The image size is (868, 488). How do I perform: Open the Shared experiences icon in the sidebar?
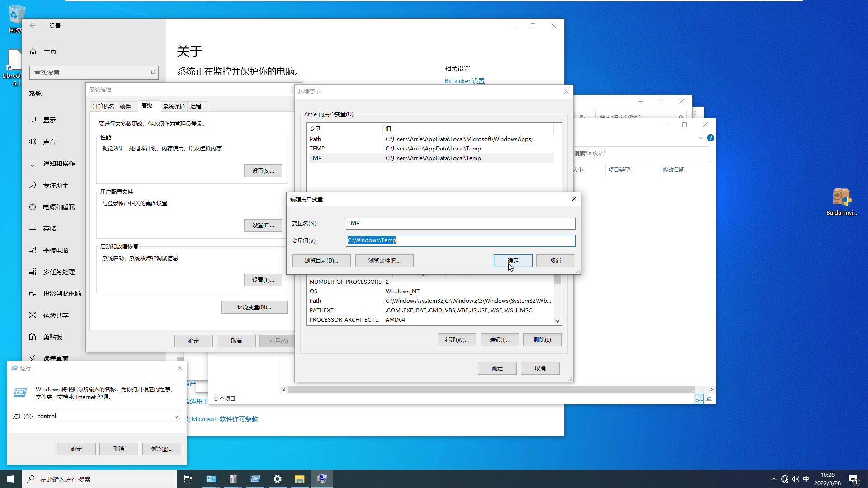coord(33,315)
